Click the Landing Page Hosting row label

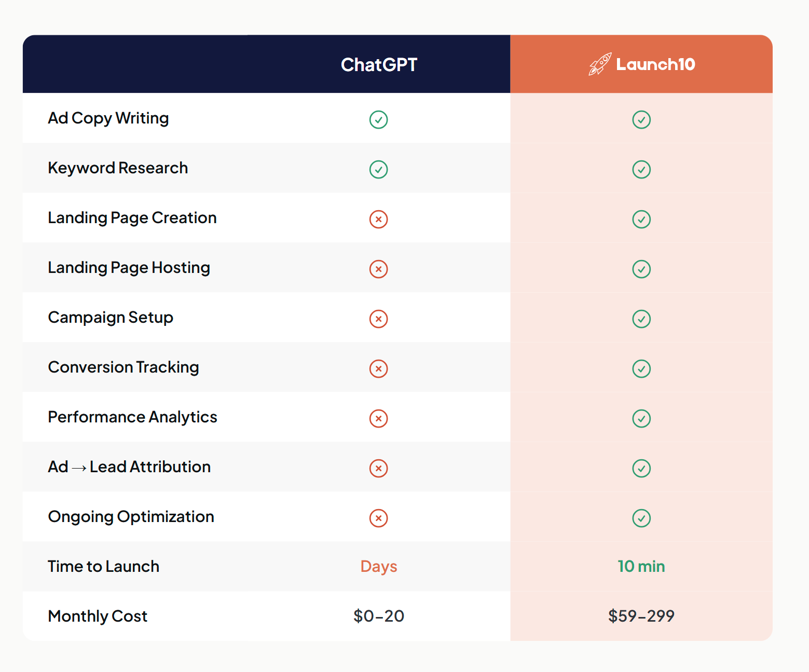[x=129, y=268]
